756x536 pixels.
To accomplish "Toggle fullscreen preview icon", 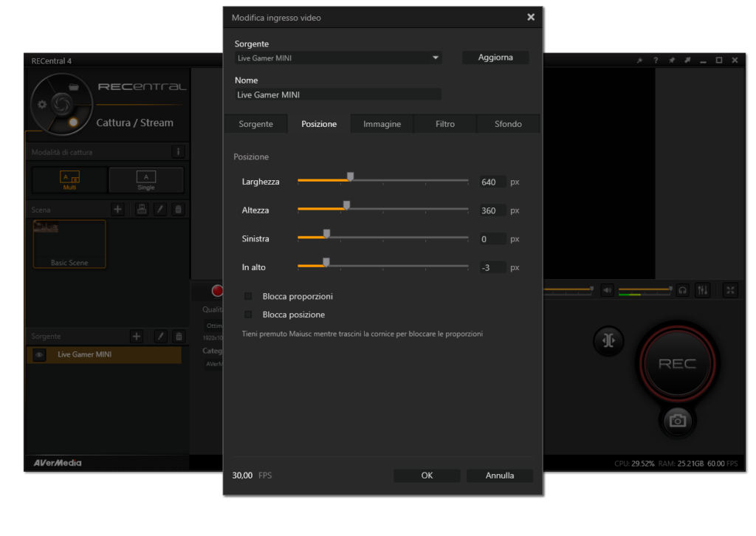I will pyautogui.click(x=730, y=290).
